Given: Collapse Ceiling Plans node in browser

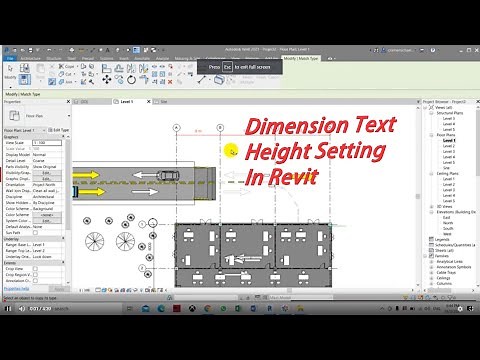Looking at the screenshot, I should coord(431,174).
